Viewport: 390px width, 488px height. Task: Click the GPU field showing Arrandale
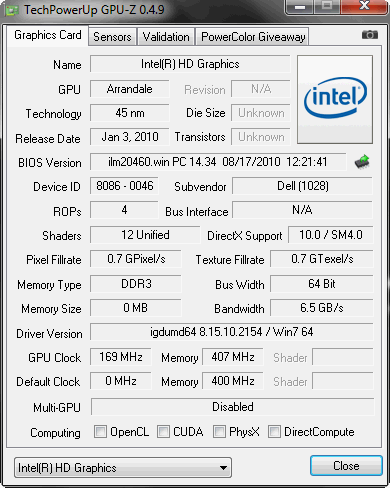pos(130,89)
